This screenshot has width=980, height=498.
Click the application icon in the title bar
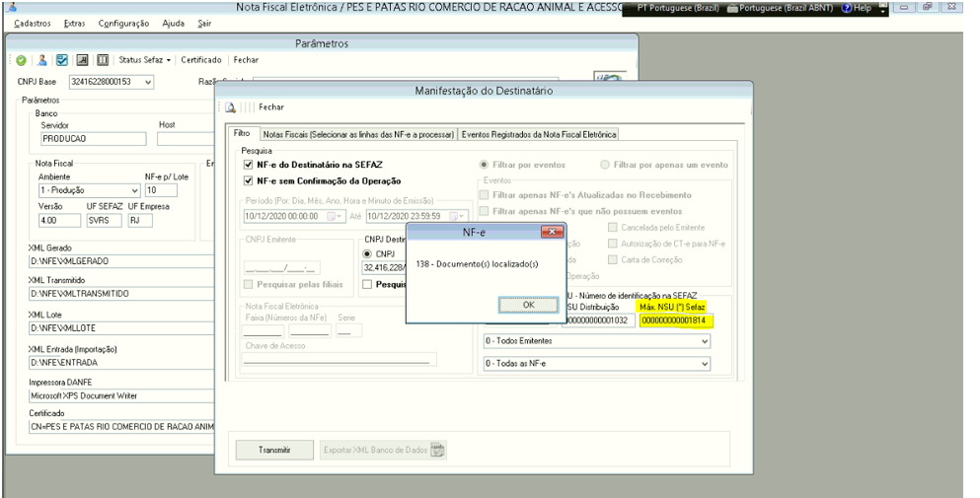coord(11,8)
